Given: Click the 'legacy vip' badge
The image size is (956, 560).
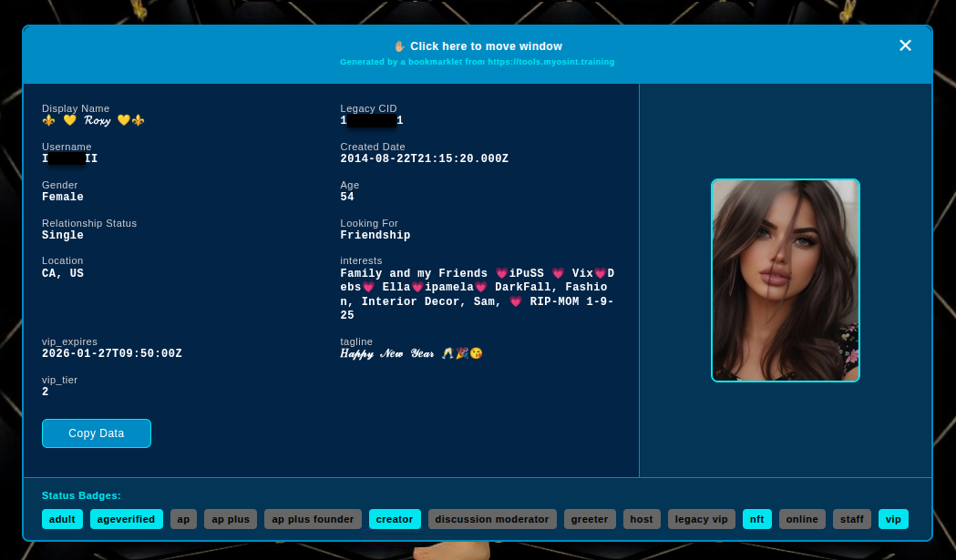Looking at the screenshot, I should pyautogui.click(x=702, y=519).
